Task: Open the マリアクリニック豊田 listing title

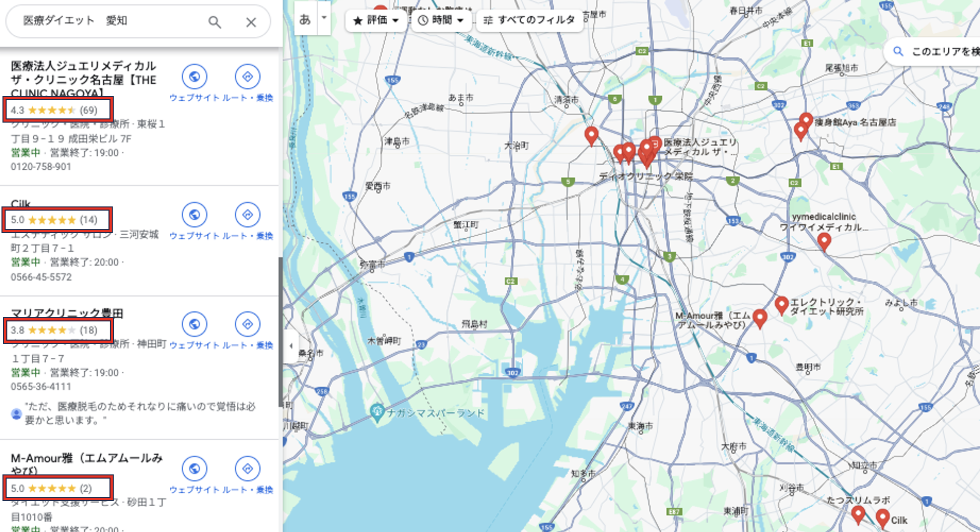Action: (67, 313)
